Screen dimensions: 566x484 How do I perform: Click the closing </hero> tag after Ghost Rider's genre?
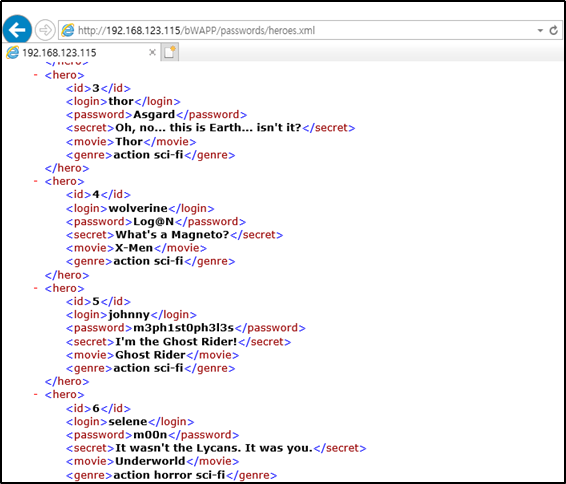(67, 381)
